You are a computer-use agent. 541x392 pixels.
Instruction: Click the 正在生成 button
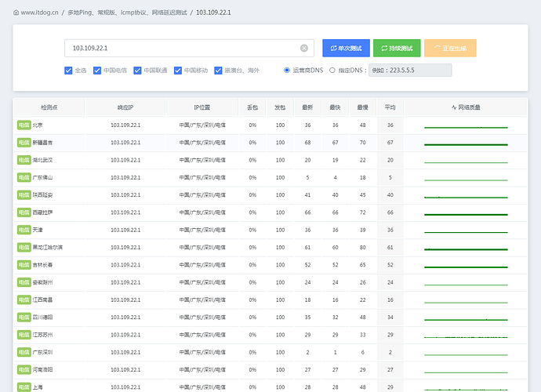(450, 48)
